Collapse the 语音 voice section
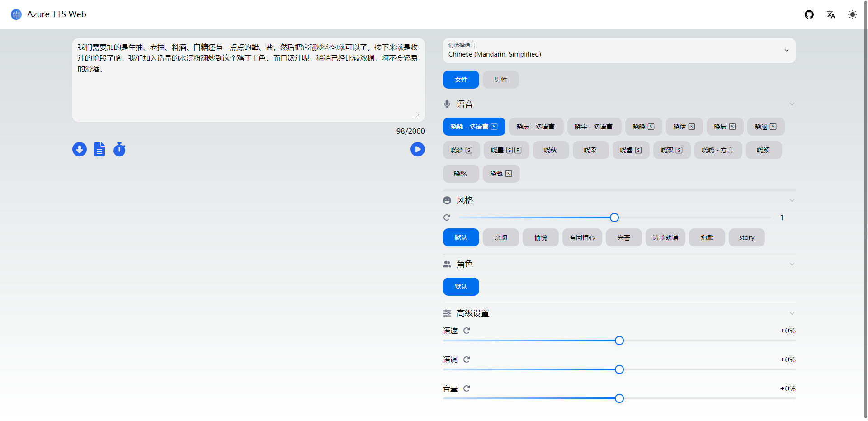868x421 pixels. click(x=792, y=104)
